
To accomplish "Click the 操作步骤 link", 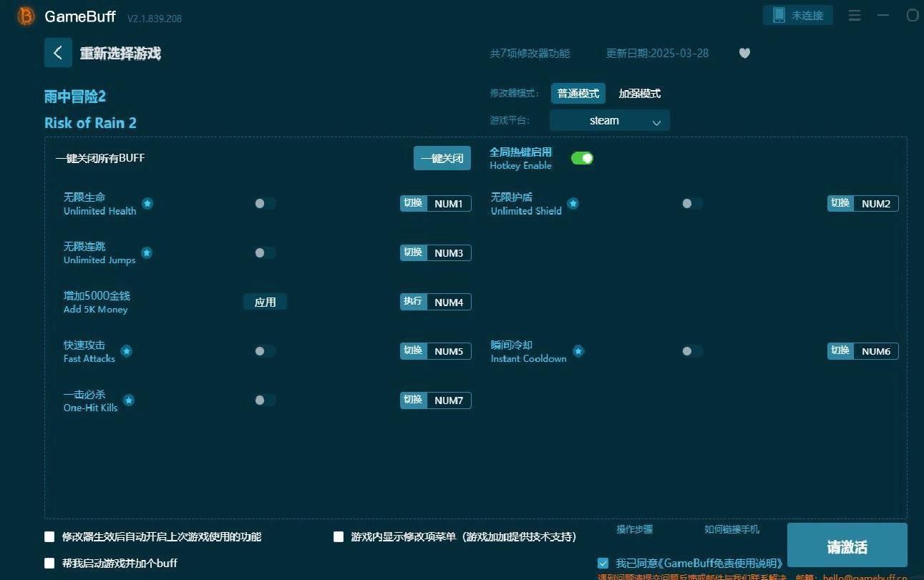I will [634, 529].
